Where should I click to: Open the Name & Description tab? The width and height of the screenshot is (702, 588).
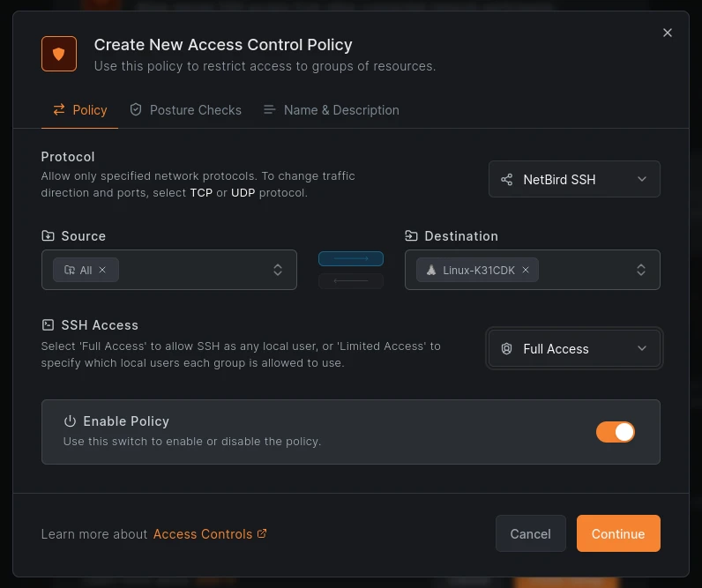[x=331, y=110]
